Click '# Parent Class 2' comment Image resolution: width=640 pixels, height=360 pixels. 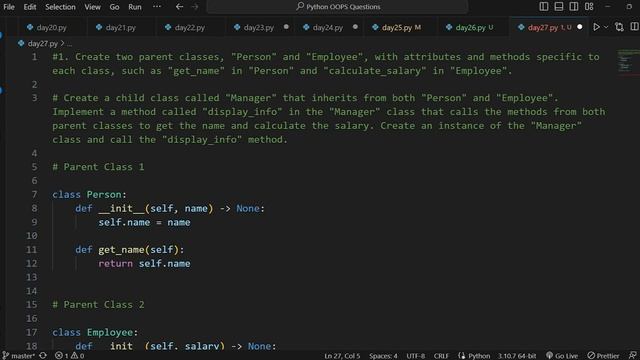pyautogui.click(x=98, y=305)
